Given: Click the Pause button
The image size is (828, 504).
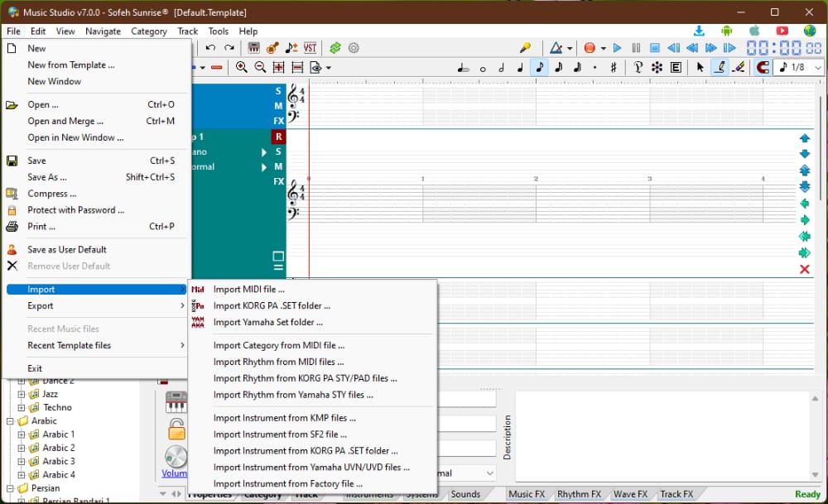Looking at the screenshot, I should click(636, 48).
